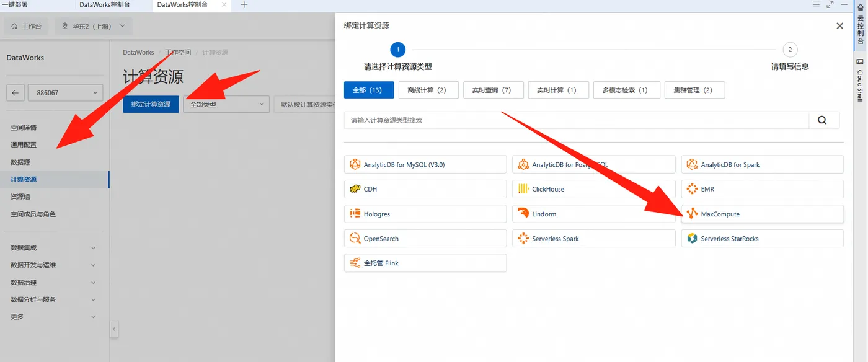Screen dimensions: 868x362
Task: Select the 离线计算 (2) filter tab
Action: tap(428, 90)
